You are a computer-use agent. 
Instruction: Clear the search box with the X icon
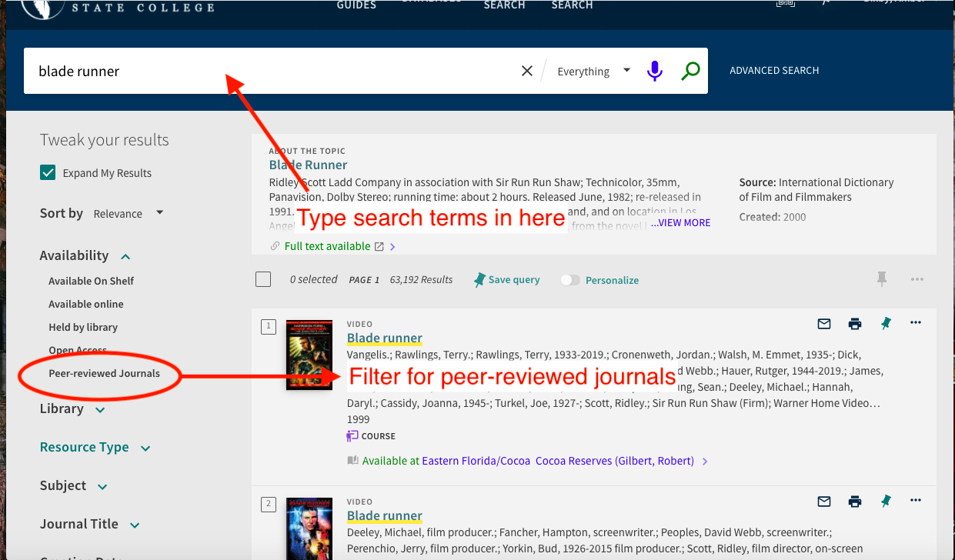(x=527, y=71)
